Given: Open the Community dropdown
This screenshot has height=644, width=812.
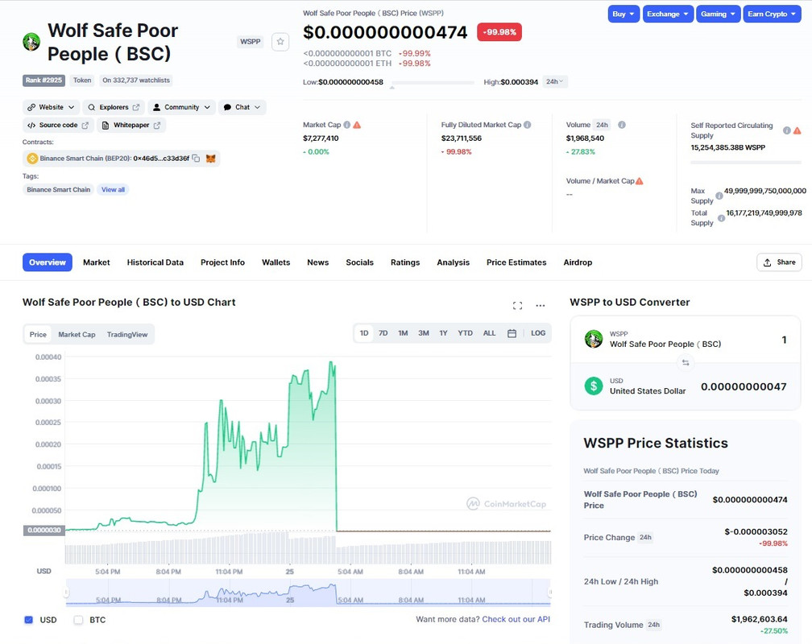Looking at the screenshot, I should coord(182,107).
